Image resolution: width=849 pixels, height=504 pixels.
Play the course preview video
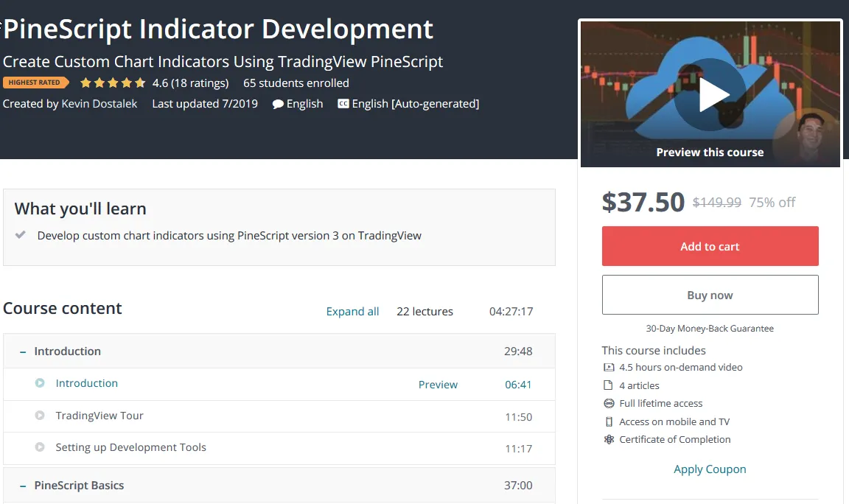click(710, 95)
